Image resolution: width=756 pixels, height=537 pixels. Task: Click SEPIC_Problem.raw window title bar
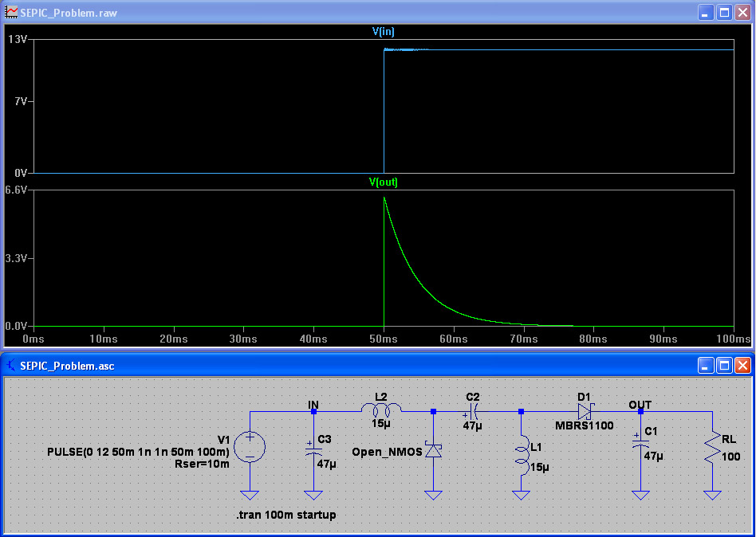coord(378,13)
